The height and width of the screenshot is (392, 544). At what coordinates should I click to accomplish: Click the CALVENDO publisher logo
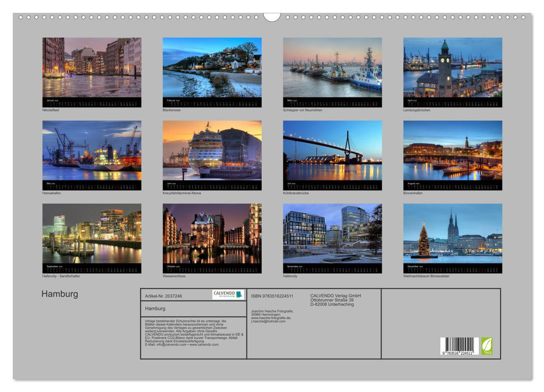click(x=227, y=295)
